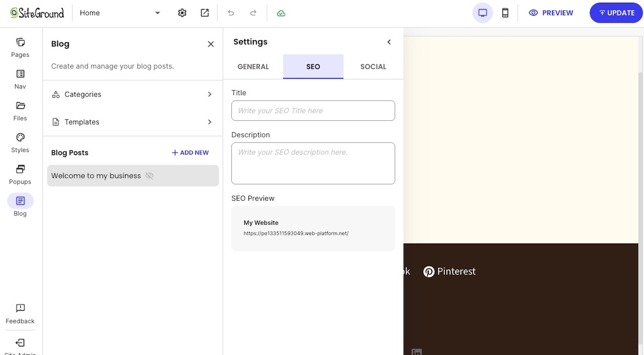Switch to mobile view
Screen dimensions: 644x355
pos(505,13)
